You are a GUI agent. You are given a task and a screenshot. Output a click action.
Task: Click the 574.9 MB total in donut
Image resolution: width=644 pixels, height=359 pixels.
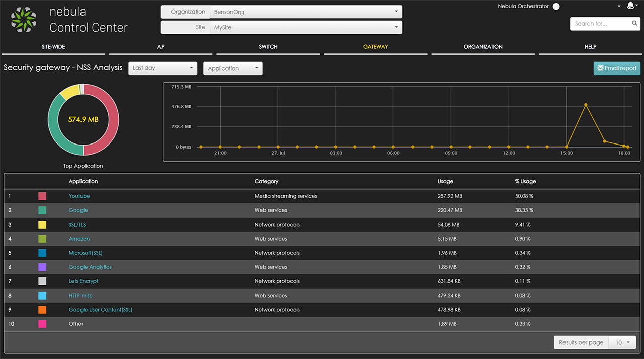pos(83,120)
